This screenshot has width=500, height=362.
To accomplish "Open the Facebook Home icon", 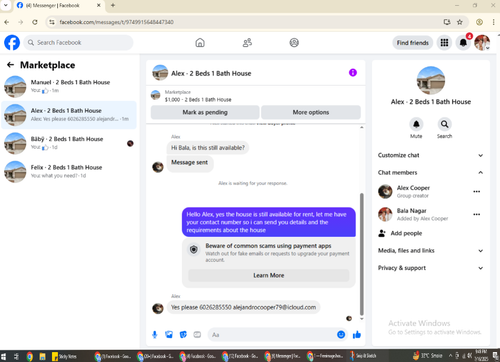I will (200, 43).
